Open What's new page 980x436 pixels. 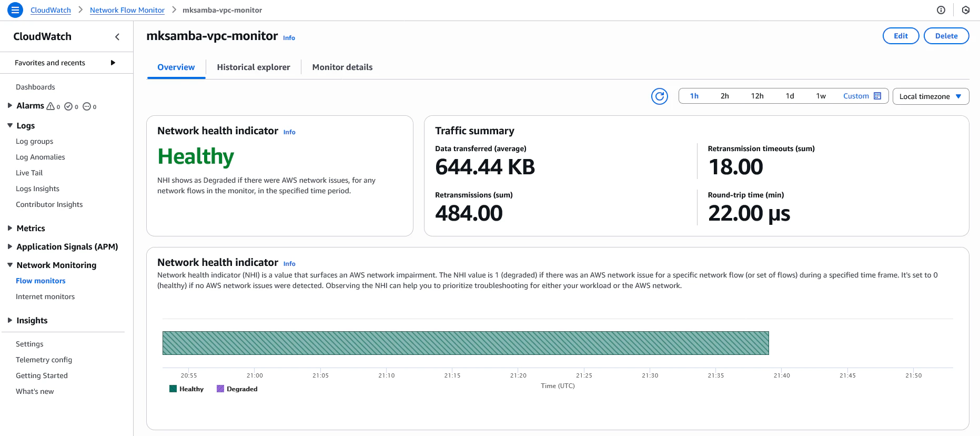[x=35, y=391]
